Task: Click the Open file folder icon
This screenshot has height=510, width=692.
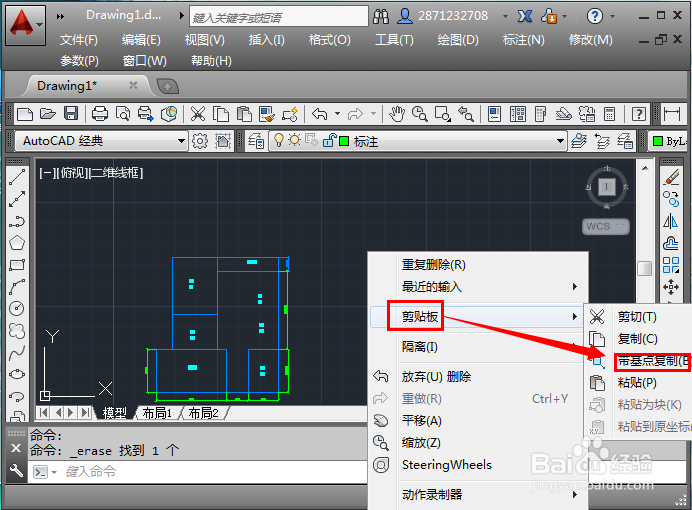Action: pyautogui.click(x=48, y=114)
